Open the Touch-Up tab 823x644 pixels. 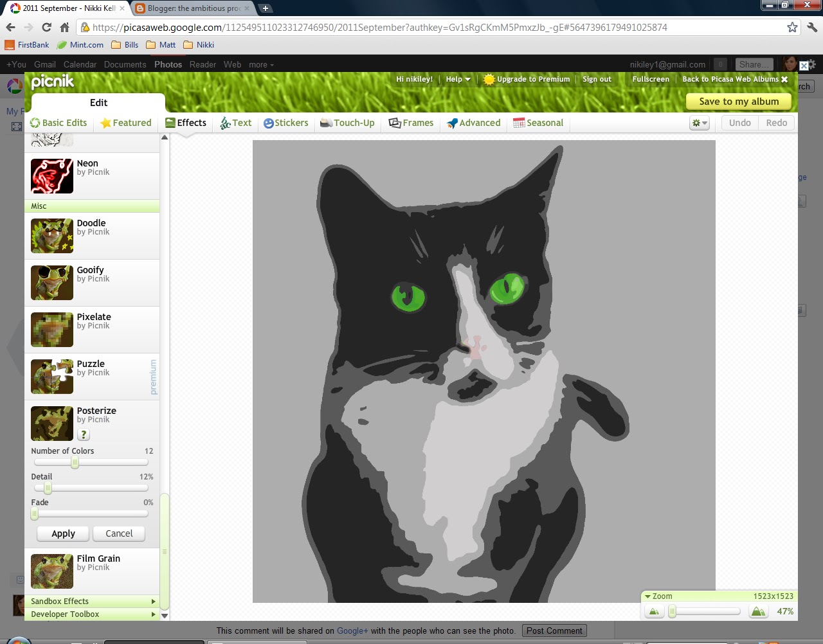347,123
